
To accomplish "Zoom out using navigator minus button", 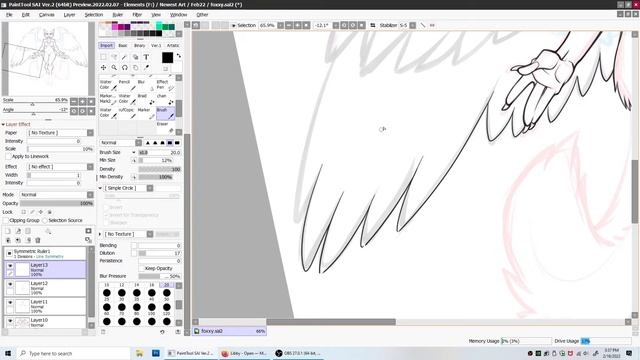I will (74, 101).
